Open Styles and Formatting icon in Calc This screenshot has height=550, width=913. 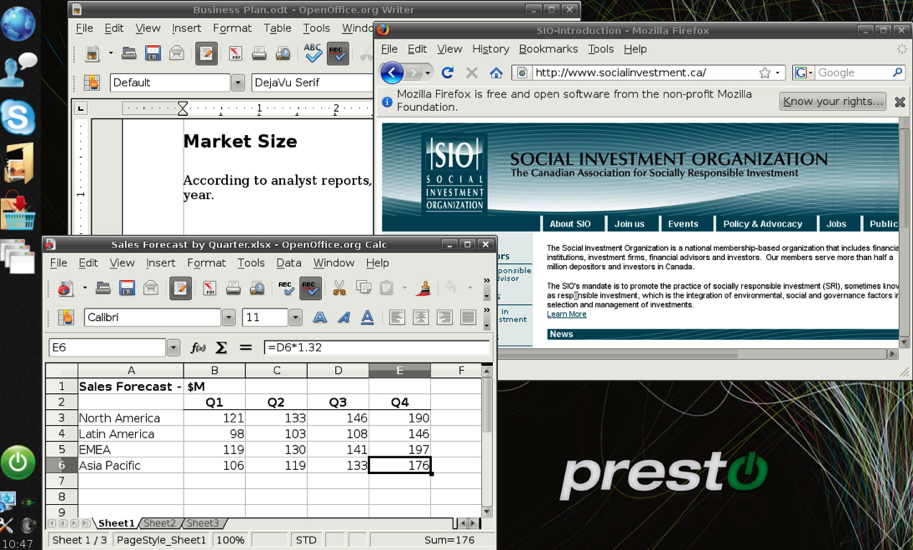point(66,317)
